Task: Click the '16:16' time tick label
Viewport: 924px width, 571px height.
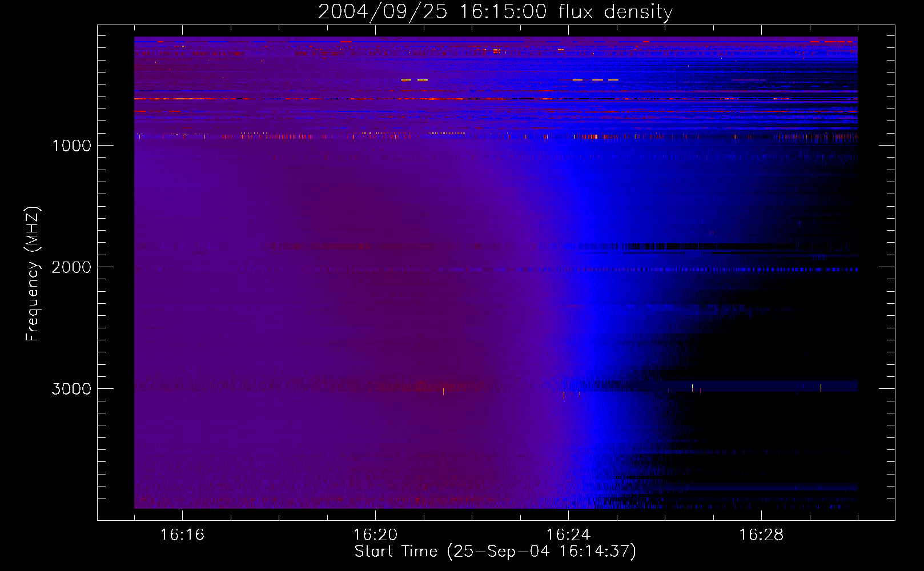Action: tap(182, 535)
